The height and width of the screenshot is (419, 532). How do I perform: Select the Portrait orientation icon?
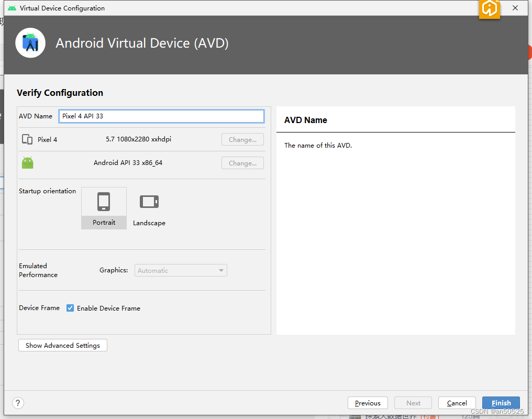coord(104,201)
